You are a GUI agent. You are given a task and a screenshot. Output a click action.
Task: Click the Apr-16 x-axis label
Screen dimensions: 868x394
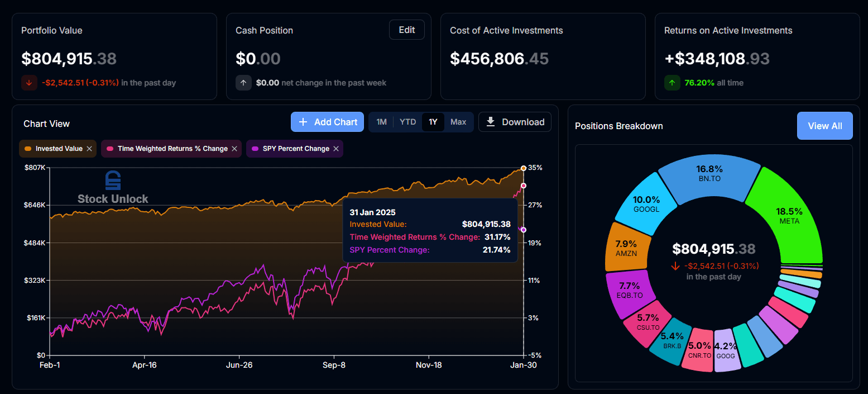pos(145,364)
